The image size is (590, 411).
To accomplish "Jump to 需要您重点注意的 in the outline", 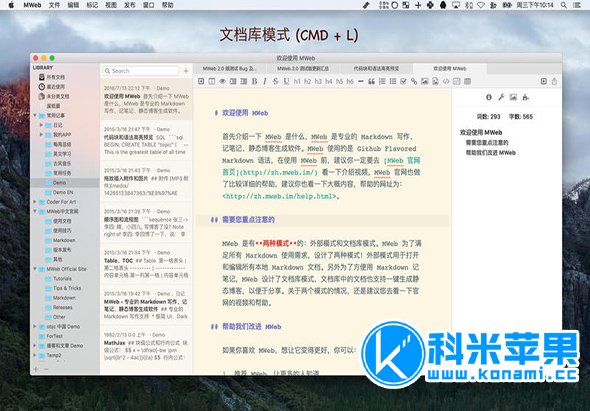I will pyautogui.click(x=487, y=143).
